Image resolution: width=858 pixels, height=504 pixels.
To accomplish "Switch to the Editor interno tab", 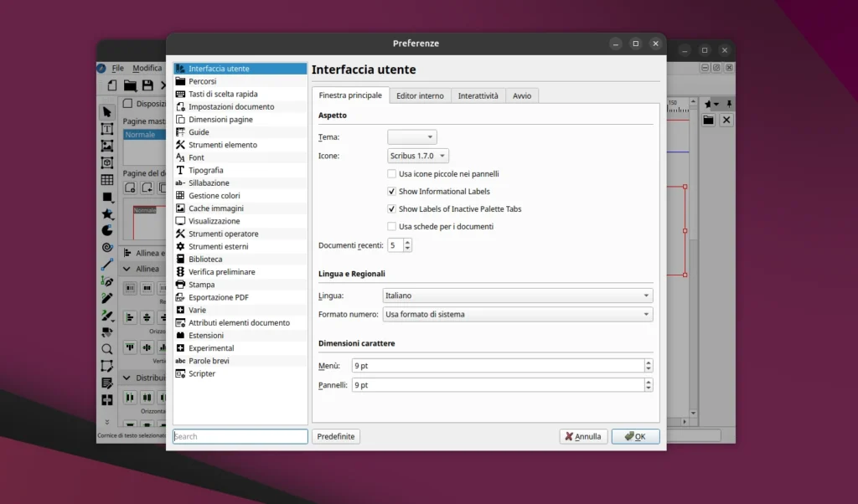I will point(420,95).
